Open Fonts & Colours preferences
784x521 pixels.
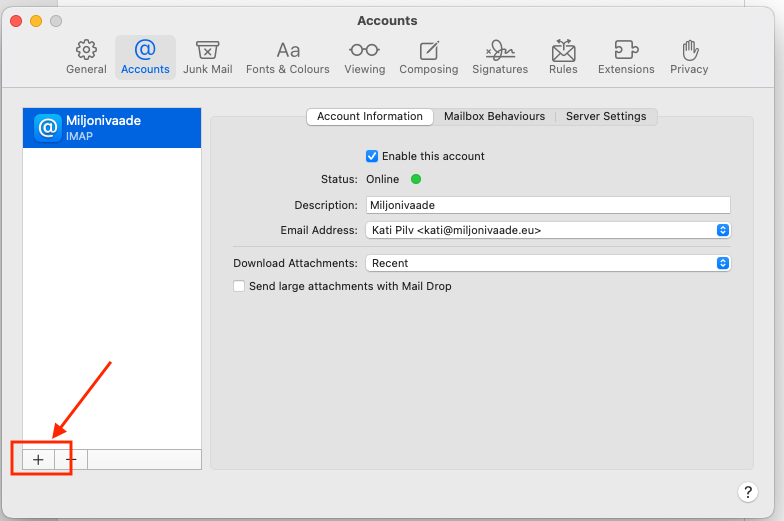click(x=288, y=57)
